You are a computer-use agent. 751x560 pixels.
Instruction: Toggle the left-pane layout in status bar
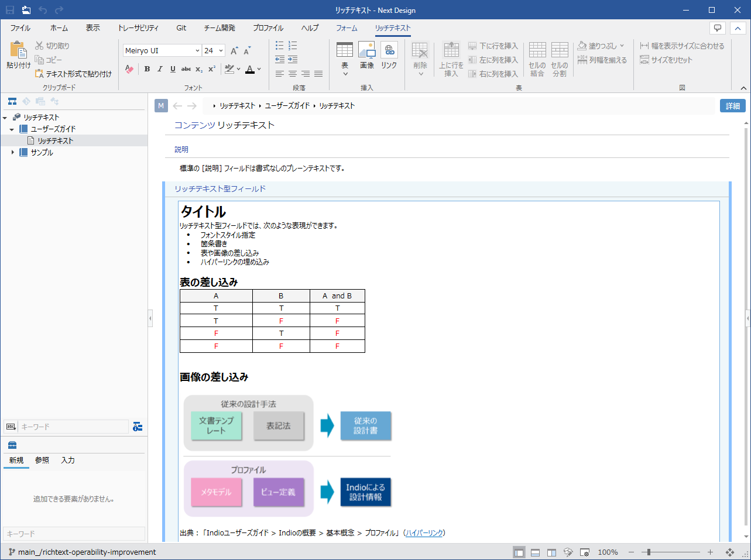(x=519, y=552)
